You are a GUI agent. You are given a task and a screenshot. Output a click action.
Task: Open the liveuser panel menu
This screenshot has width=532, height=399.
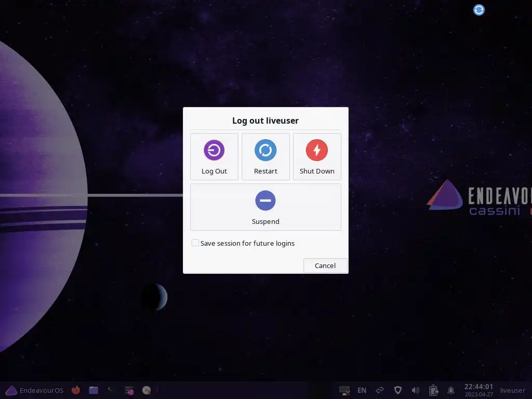click(x=512, y=390)
